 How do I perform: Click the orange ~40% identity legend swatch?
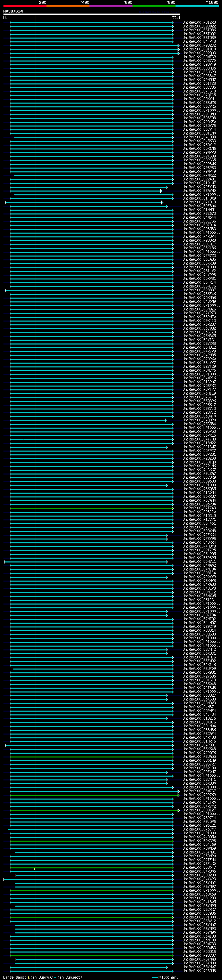(68, 6)
